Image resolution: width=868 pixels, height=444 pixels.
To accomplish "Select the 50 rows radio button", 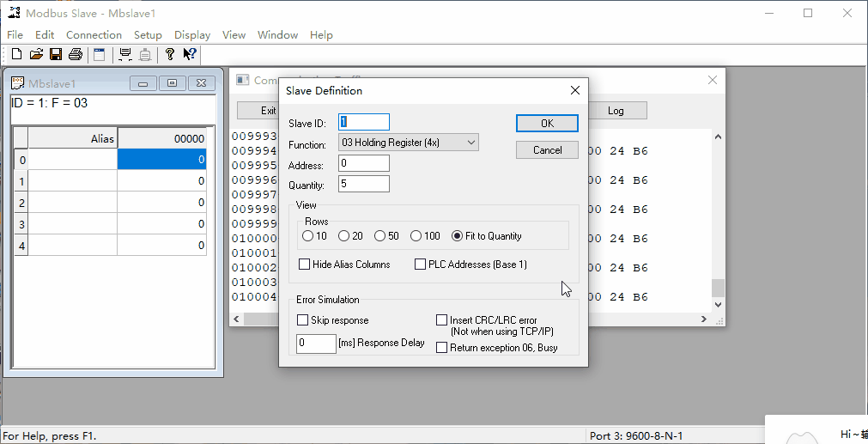I will [x=379, y=236].
